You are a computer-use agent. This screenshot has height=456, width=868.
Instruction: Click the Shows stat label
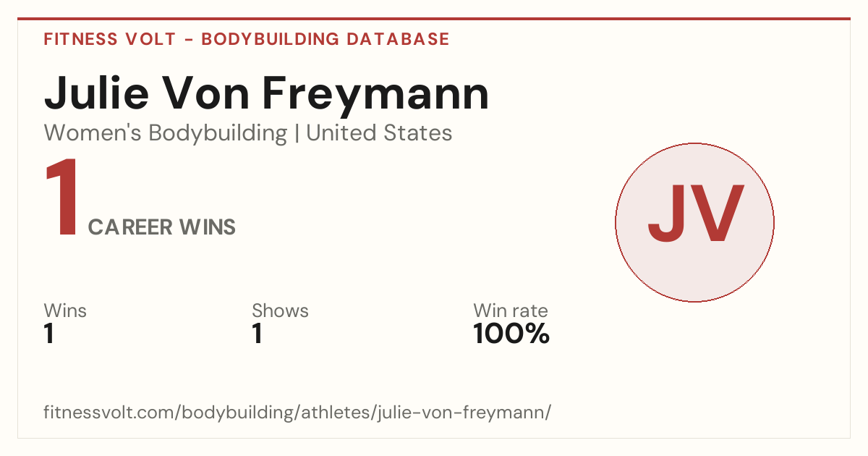click(x=280, y=311)
